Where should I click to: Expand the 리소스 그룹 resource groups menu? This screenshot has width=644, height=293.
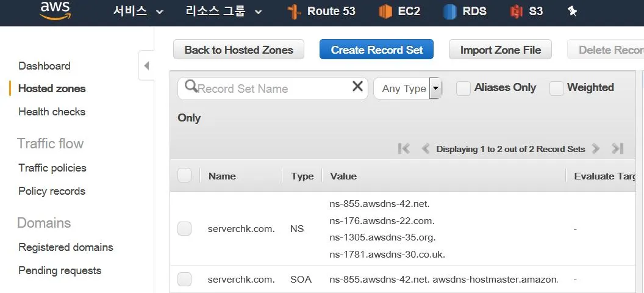pyautogui.click(x=224, y=11)
